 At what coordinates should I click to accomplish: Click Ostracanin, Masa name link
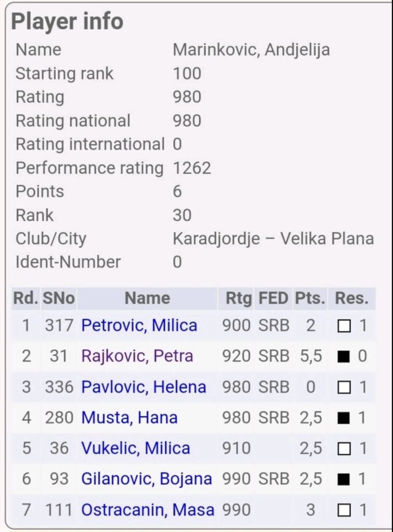point(148,510)
